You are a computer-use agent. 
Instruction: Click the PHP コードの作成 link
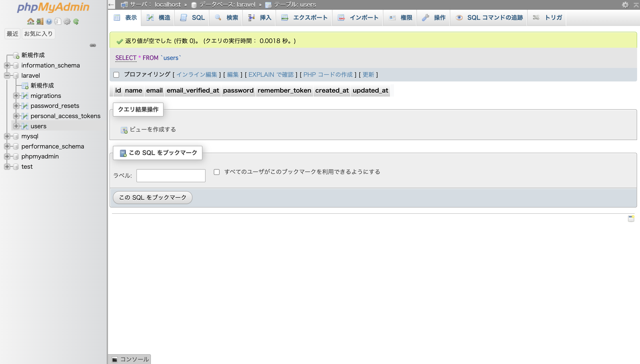tap(328, 75)
